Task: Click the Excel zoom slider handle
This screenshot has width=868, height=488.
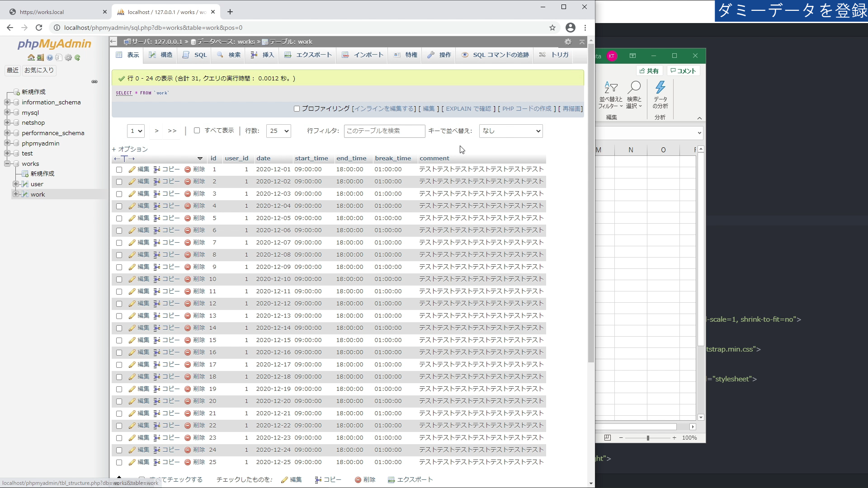Action: coord(648,438)
